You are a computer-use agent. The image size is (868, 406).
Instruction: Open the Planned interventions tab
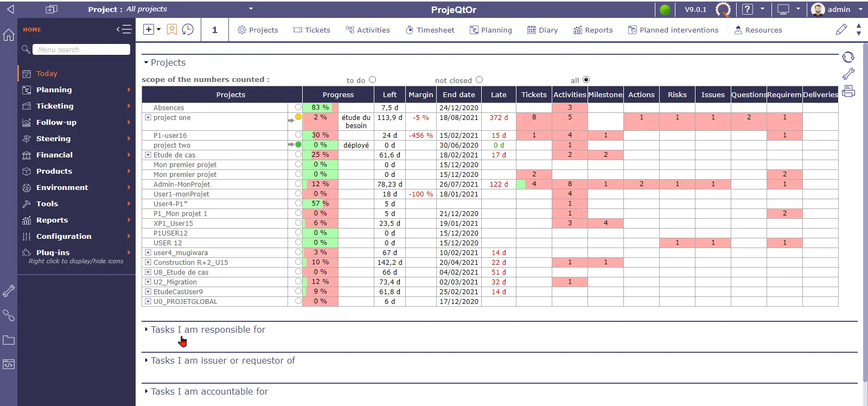673,30
